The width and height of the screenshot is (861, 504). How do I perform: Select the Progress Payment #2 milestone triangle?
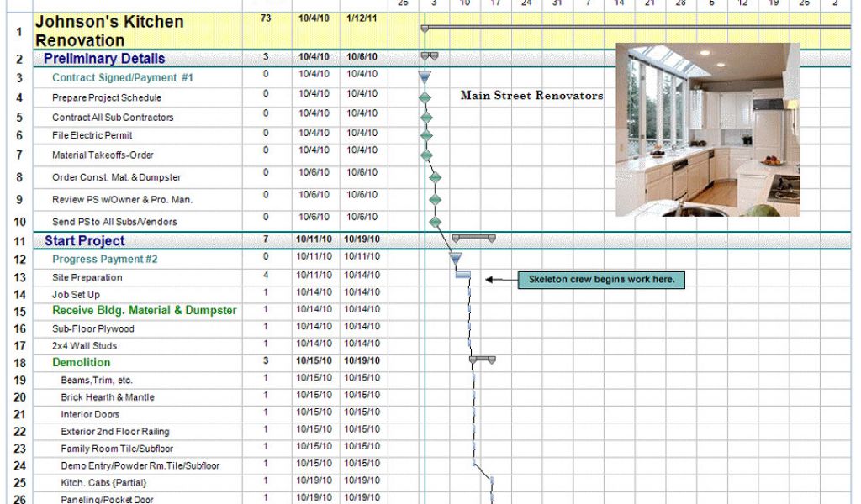455,259
